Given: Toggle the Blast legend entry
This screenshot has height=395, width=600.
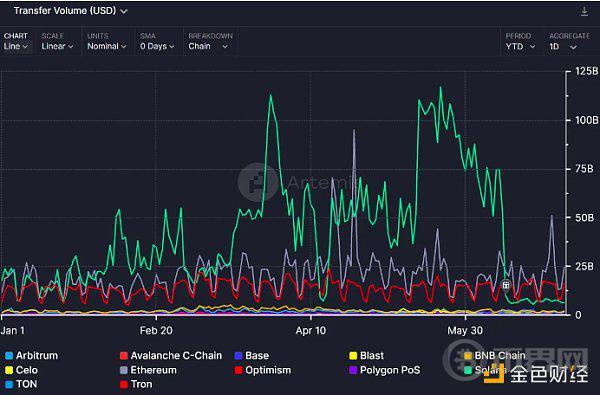Looking at the screenshot, I should tap(366, 356).
